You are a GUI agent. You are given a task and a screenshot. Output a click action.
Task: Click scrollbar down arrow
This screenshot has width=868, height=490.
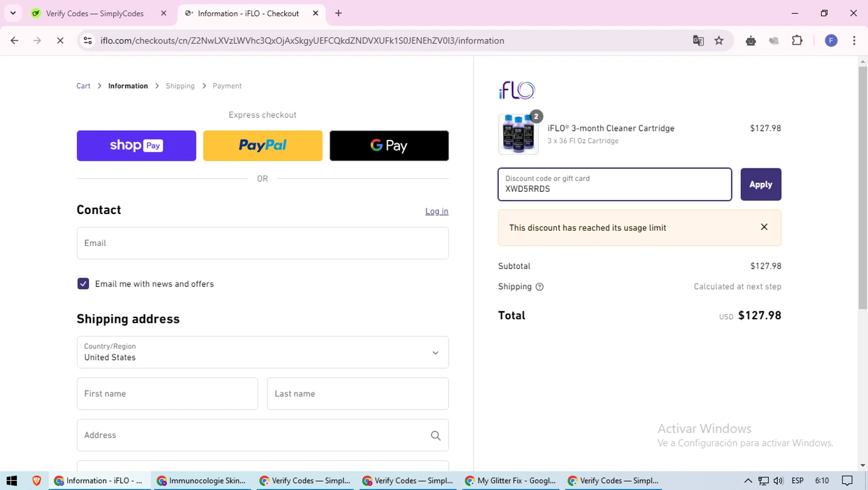(862, 466)
